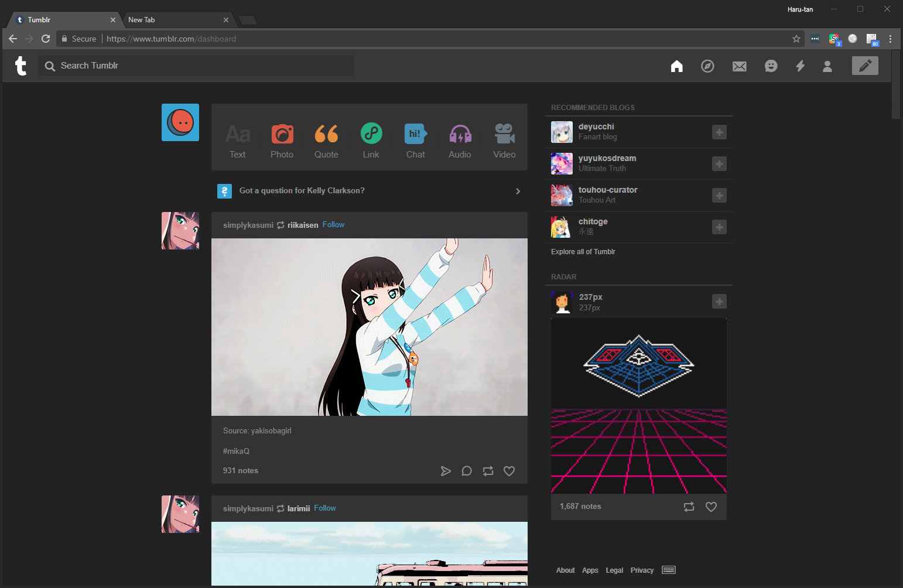Follow touhou-curator with the plus button
Screen dimensions: 903x588
pyautogui.click(x=719, y=196)
